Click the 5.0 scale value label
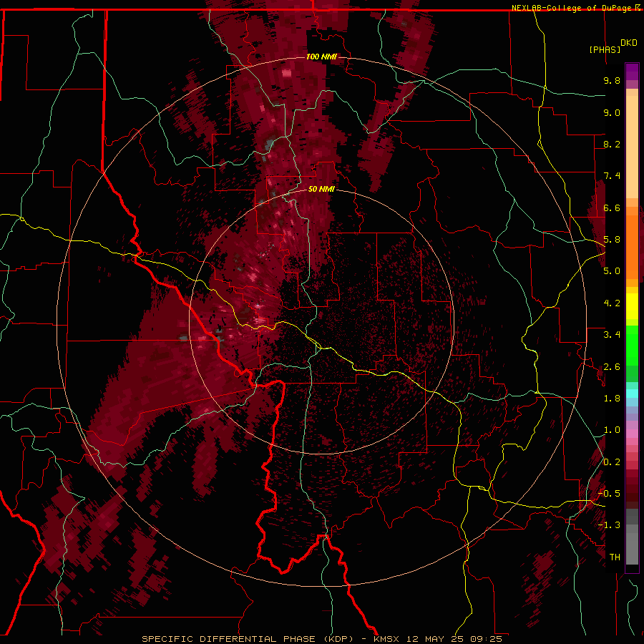644x644 pixels. pos(612,271)
